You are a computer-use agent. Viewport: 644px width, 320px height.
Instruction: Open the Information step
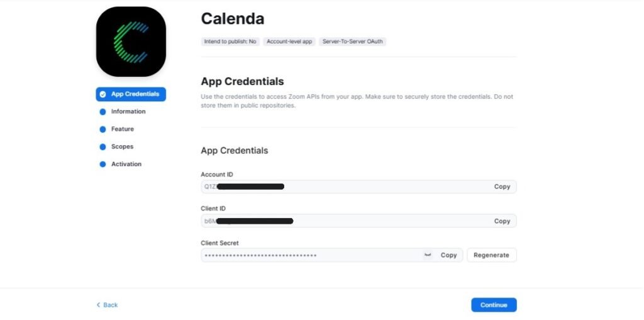pos(128,112)
